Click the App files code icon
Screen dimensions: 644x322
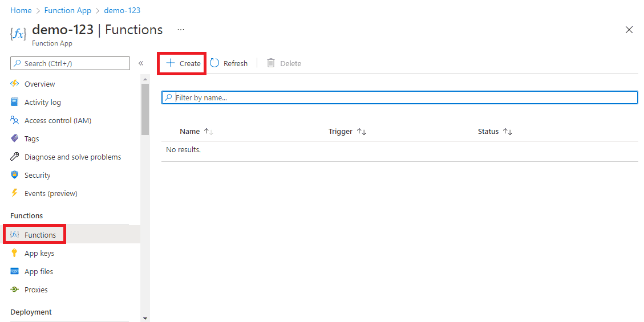point(15,271)
